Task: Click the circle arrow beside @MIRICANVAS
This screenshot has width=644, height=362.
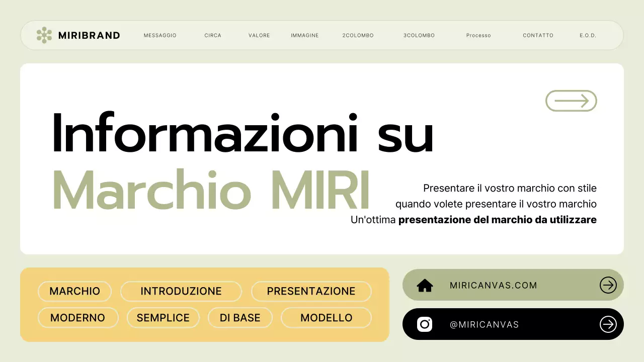Action: coord(608,324)
